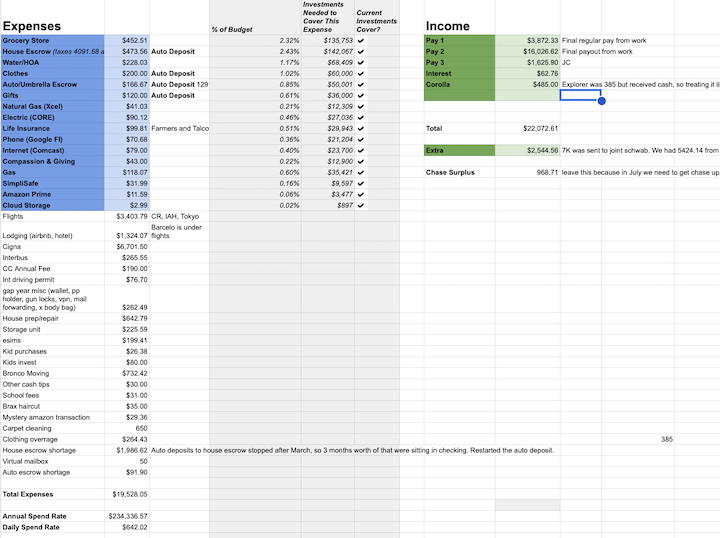Viewport: 720px width, 538px height.
Task: Select the $16,026.62 Pay 2 amount
Action: pyautogui.click(x=528, y=51)
